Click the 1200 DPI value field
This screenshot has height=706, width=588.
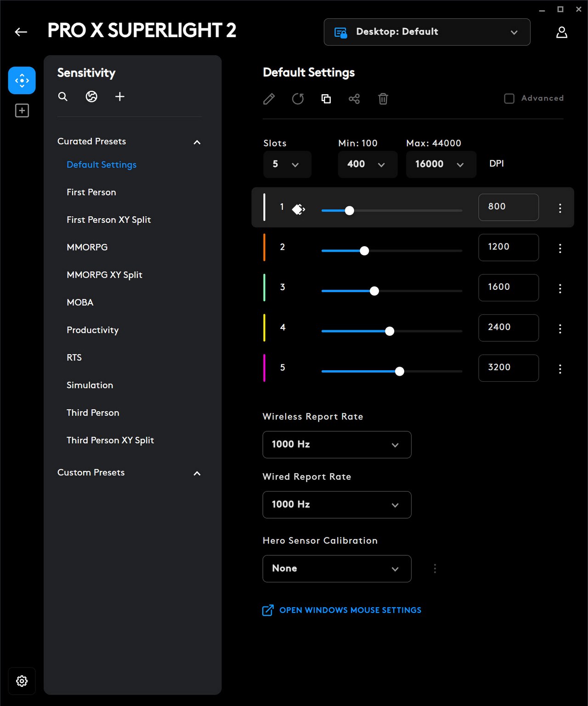509,248
